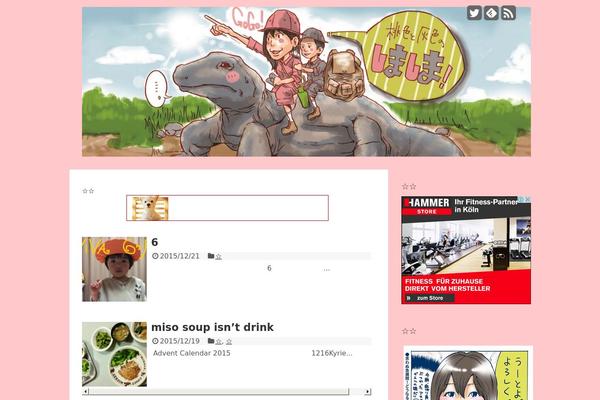Click the right arrow of horizontal scrollbar
600x400 pixels.
368,392
